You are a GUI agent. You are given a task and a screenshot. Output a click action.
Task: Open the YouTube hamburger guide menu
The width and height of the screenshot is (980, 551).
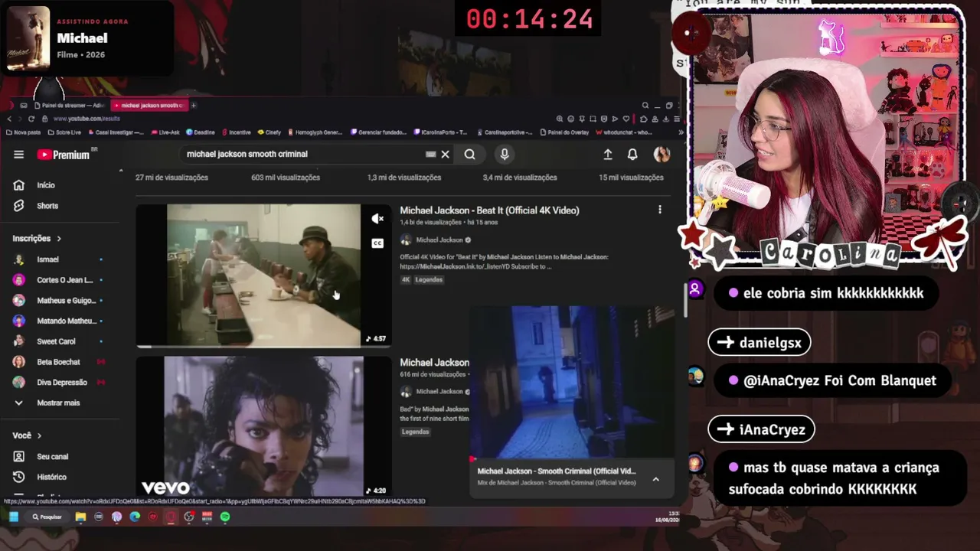pos(18,155)
